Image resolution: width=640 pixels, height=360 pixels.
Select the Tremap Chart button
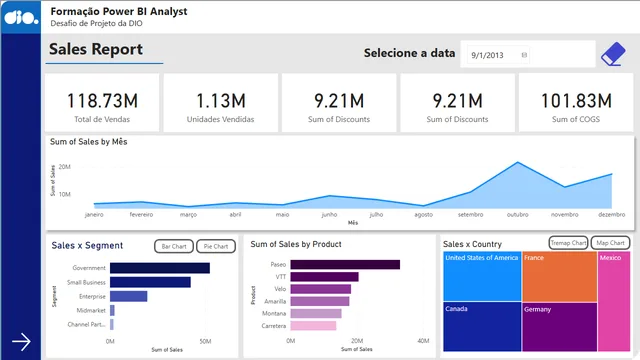(x=568, y=242)
